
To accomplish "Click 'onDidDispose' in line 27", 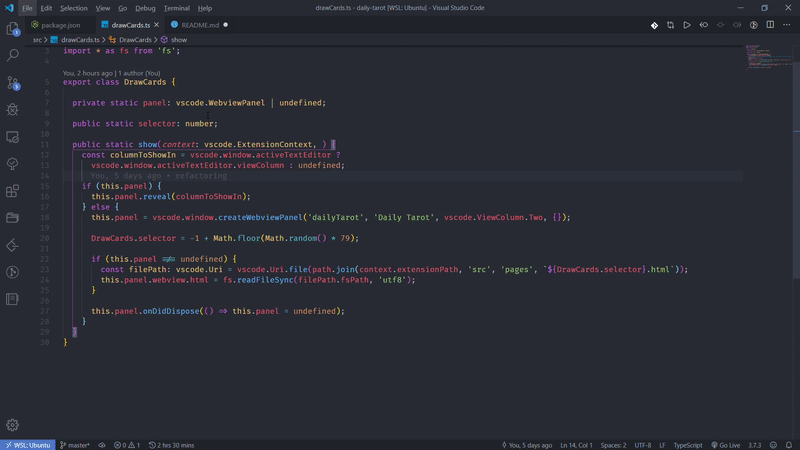I will (x=170, y=311).
